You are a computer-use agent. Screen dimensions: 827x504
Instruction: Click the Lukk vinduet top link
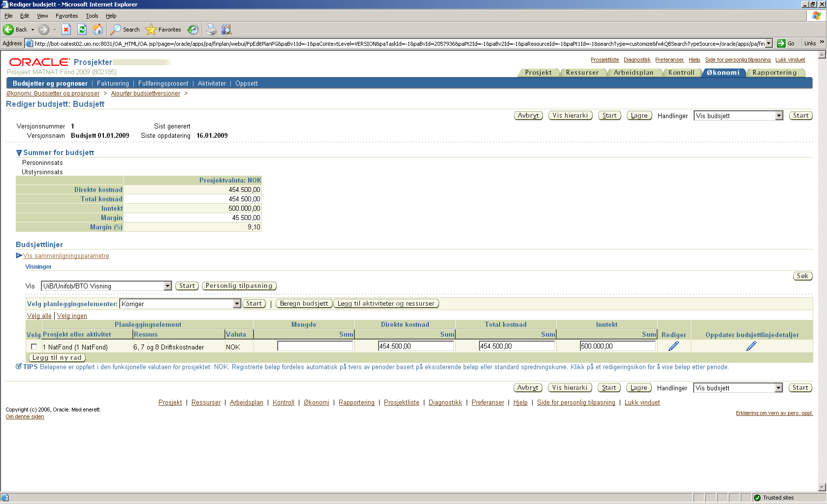coord(790,60)
